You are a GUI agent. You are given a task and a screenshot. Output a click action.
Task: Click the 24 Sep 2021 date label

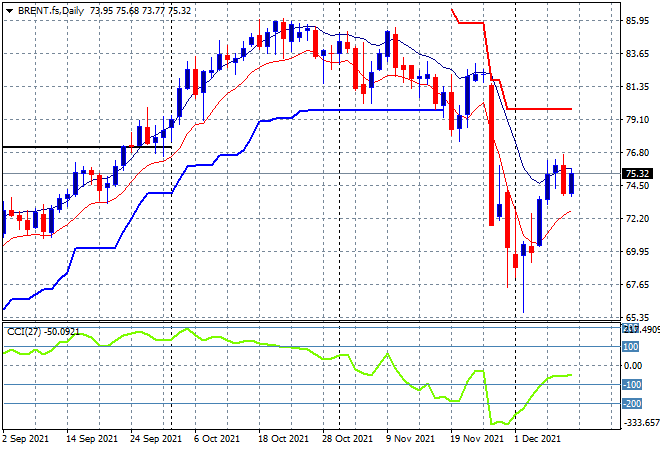tap(156, 439)
